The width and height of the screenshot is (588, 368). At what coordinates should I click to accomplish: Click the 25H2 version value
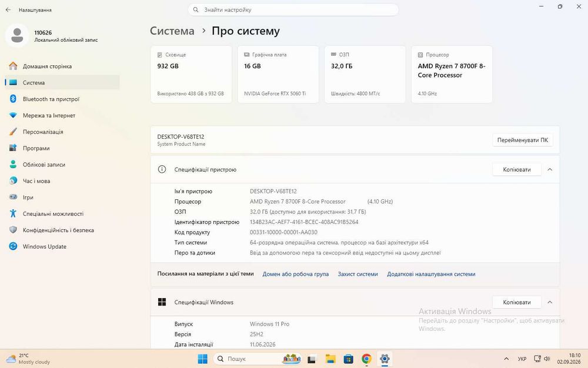256,334
